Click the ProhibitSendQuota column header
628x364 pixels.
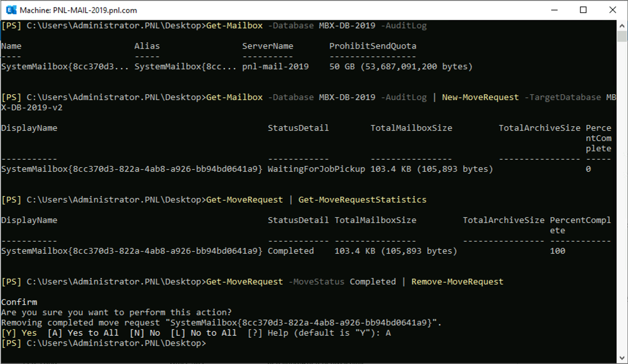coord(373,46)
